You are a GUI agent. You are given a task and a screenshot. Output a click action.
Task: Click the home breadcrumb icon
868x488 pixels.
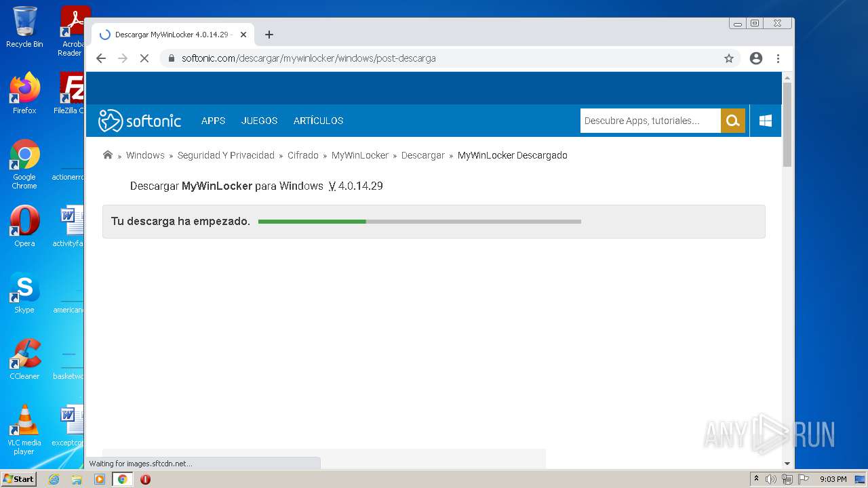tap(107, 155)
